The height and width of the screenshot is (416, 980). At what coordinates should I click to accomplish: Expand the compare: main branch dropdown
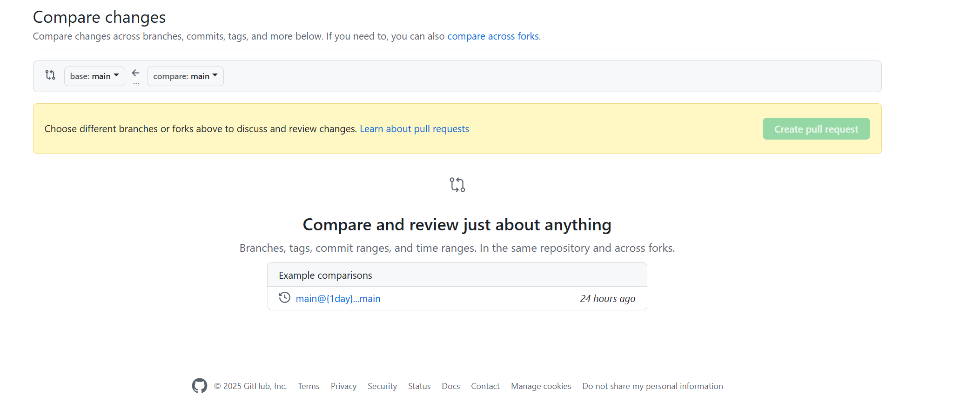[x=185, y=76]
